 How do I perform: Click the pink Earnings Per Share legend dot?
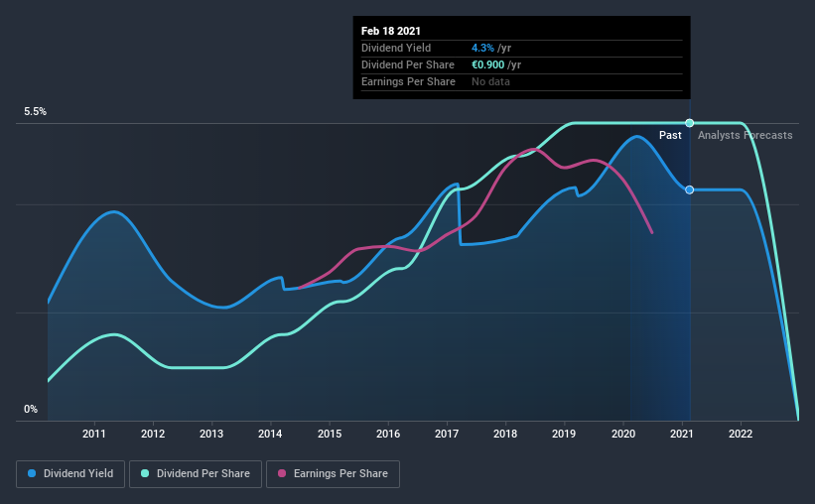click(282, 473)
